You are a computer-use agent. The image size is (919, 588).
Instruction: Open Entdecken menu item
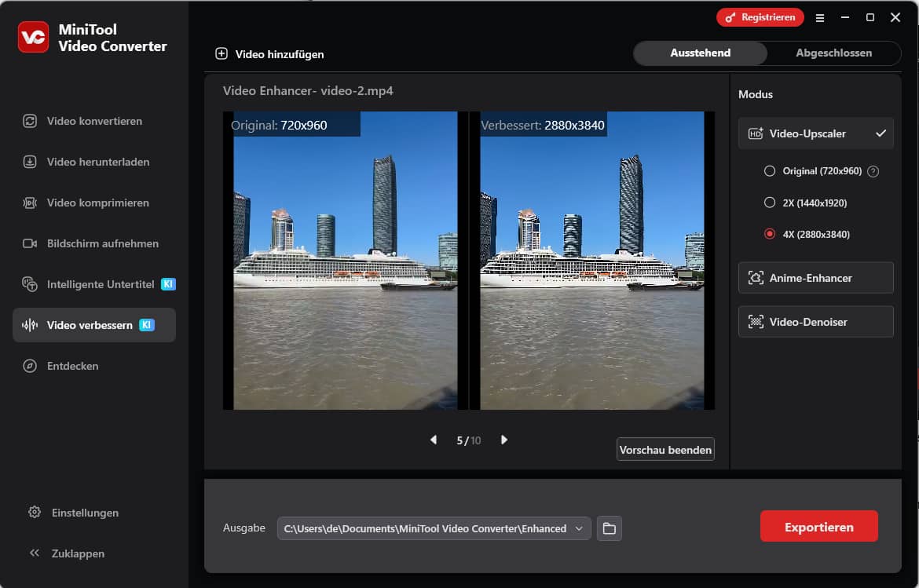tap(94, 366)
